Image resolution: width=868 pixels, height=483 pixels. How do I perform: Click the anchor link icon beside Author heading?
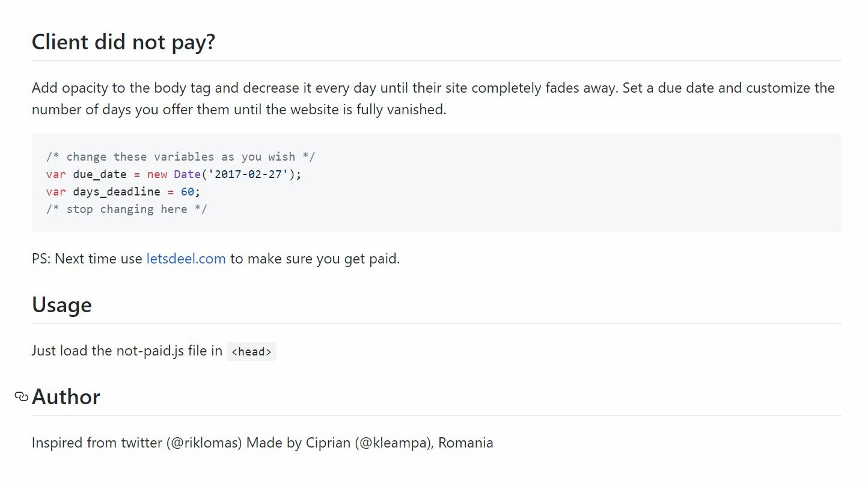tap(22, 396)
